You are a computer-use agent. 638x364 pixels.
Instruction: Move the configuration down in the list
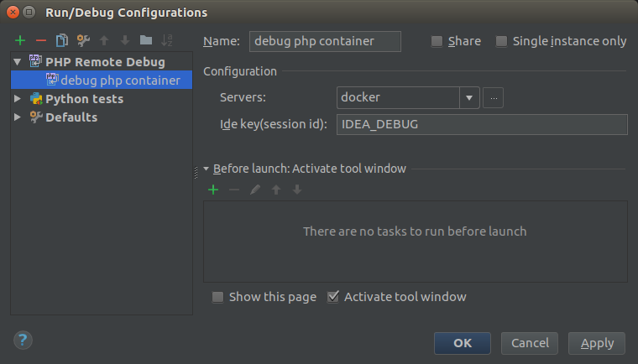125,40
